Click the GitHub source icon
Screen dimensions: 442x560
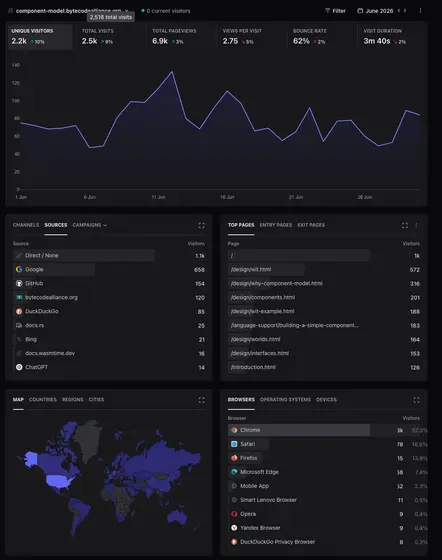[x=19, y=283]
